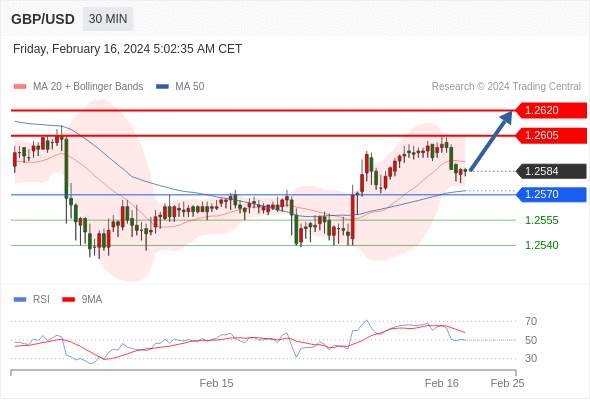This screenshot has width=590, height=400.
Task: Click the blue MA 50 legend swatch
Action: 162,87
